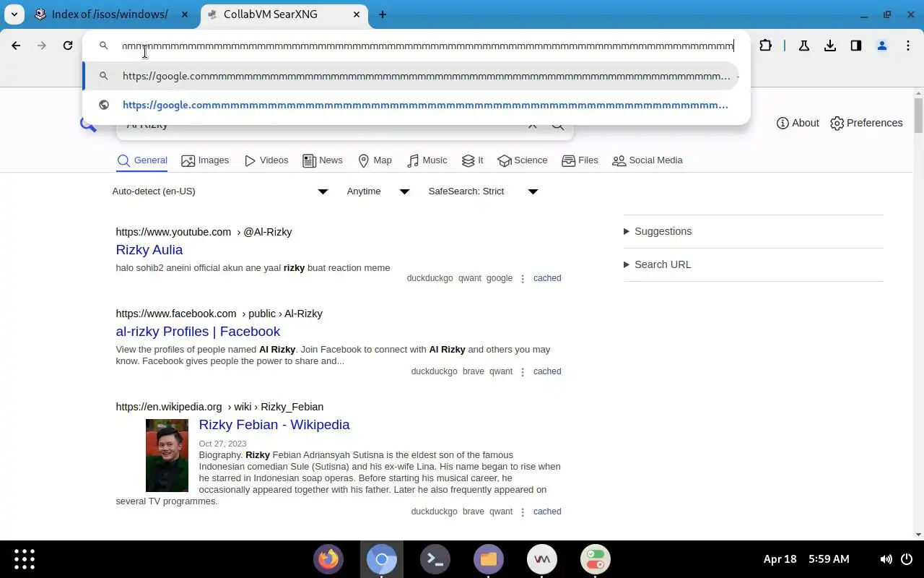Image resolution: width=924 pixels, height=578 pixels.
Task: Open the downloads tray icon
Action: pyautogui.click(x=830, y=46)
